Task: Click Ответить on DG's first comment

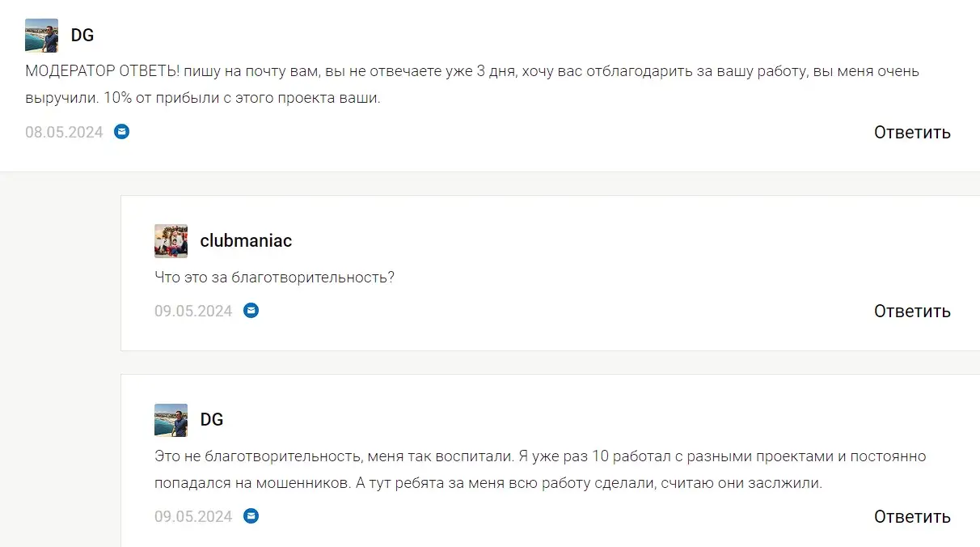Action: click(912, 132)
